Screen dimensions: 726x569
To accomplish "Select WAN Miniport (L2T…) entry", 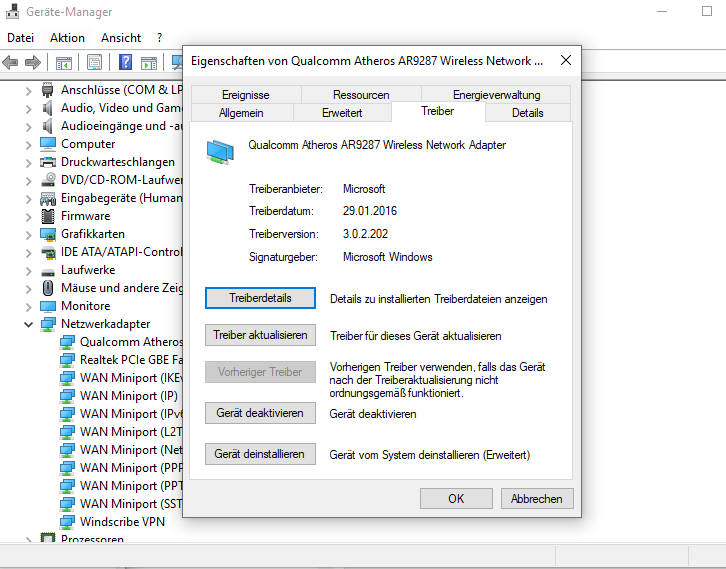I will 131,432.
